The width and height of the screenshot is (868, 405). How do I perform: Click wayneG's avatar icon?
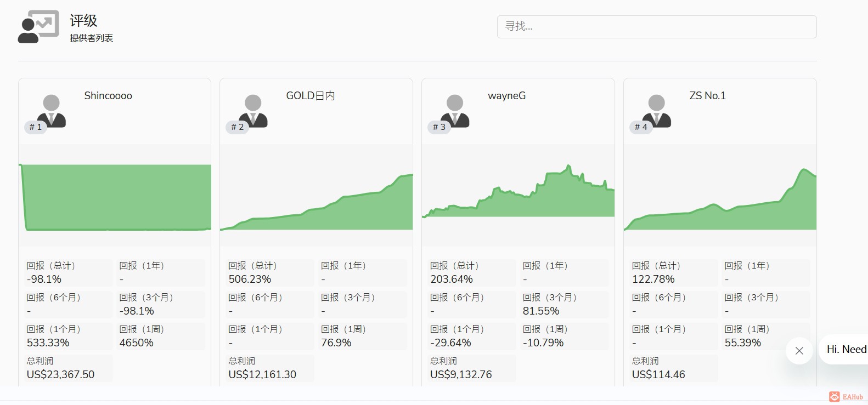[x=455, y=111]
